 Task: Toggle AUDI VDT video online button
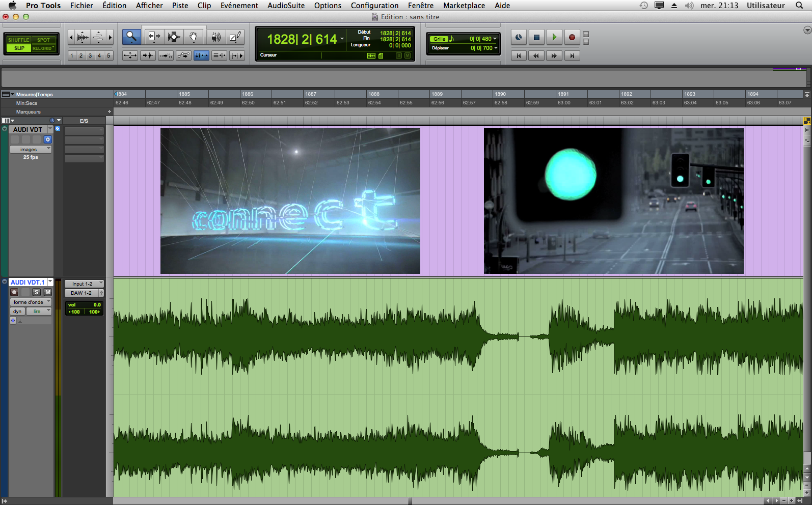(x=47, y=139)
